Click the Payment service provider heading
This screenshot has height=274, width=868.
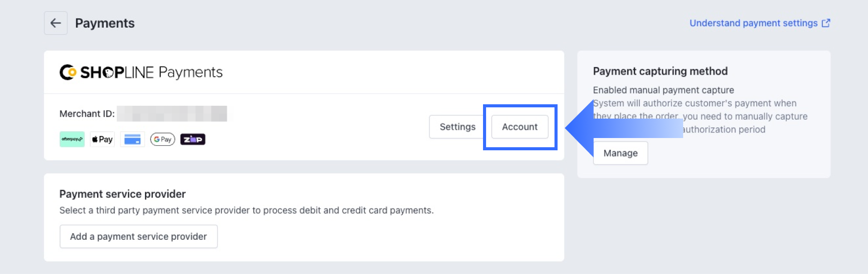(x=123, y=194)
